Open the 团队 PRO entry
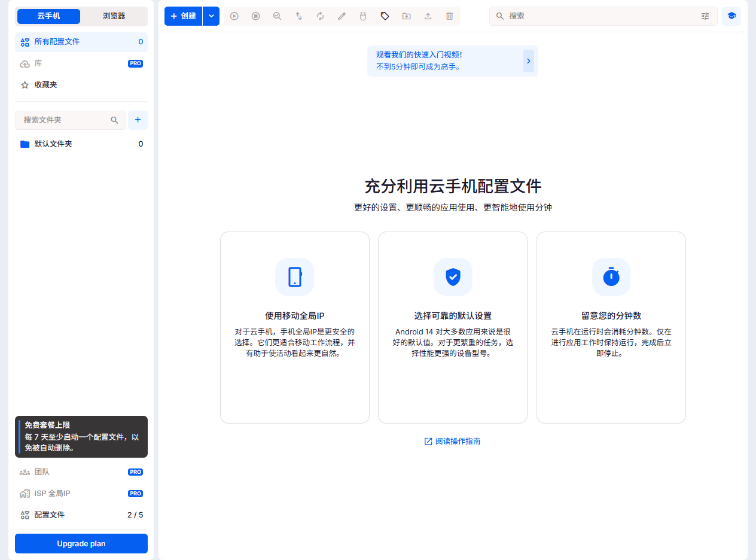This screenshot has height=560, width=756. pyautogui.click(x=81, y=472)
